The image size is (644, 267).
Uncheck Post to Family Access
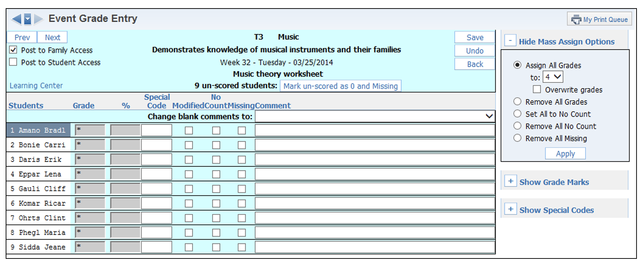point(13,50)
